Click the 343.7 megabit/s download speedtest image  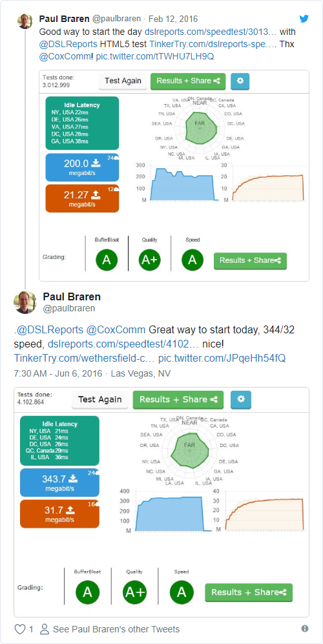(x=59, y=483)
